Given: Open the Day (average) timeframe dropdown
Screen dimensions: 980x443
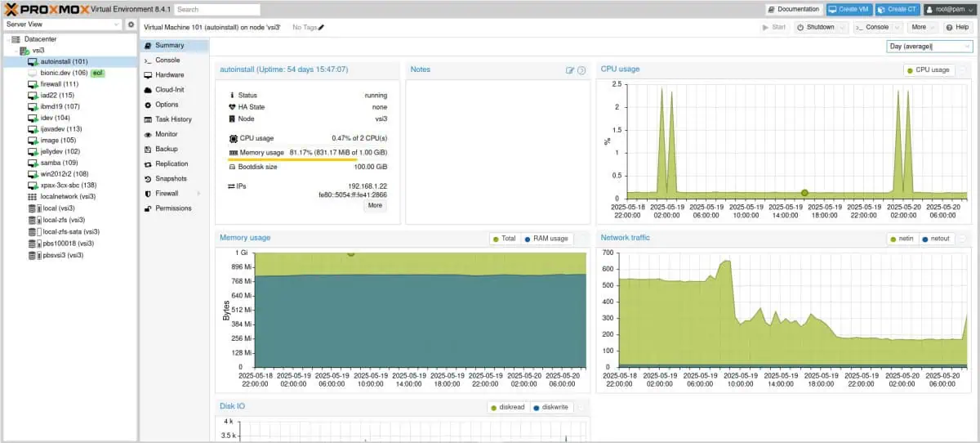Looking at the screenshot, I should pyautogui.click(x=966, y=47).
